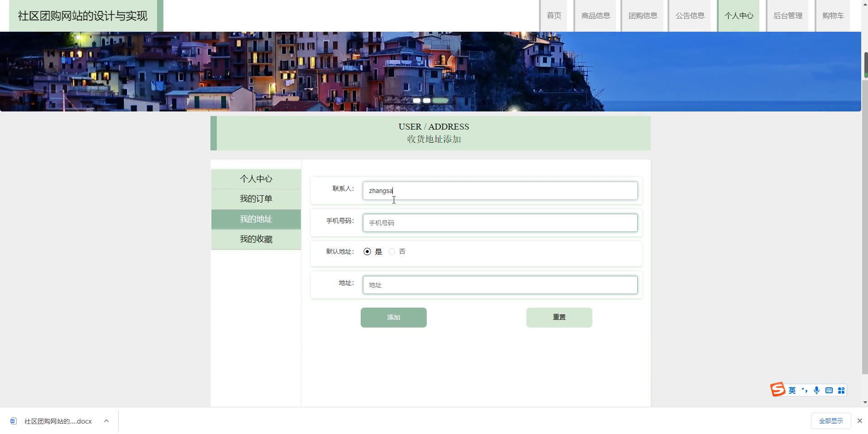
Task: Focus the 手机号码 input field
Action: [x=500, y=223]
